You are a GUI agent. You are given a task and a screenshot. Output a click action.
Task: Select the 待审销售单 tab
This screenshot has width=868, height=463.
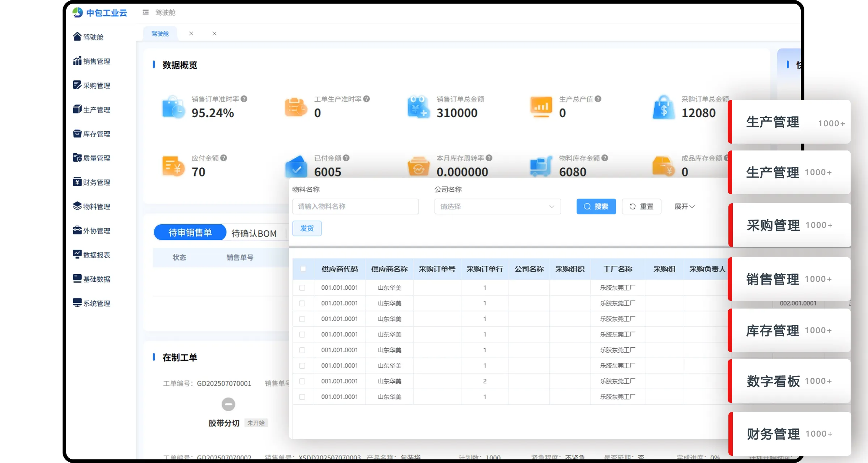tap(190, 233)
